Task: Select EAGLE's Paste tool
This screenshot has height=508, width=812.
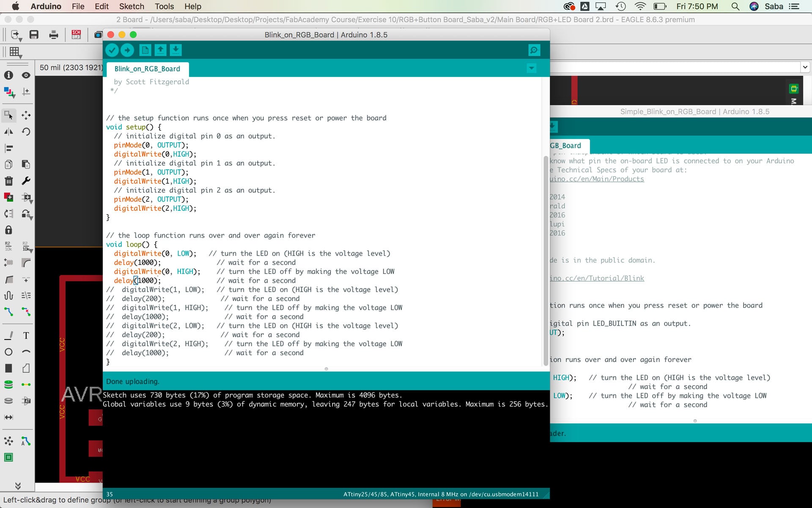Action: [26, 164]
